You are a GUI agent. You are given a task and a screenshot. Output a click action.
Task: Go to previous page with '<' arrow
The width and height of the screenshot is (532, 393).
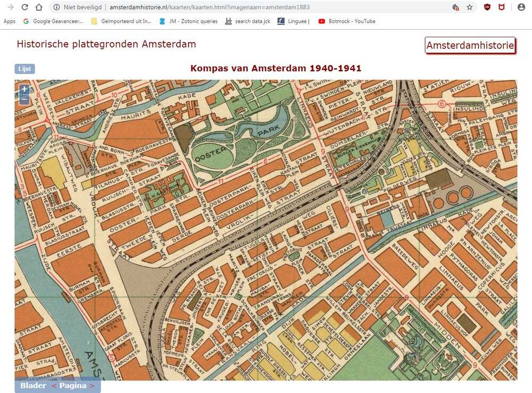(54, 386)
